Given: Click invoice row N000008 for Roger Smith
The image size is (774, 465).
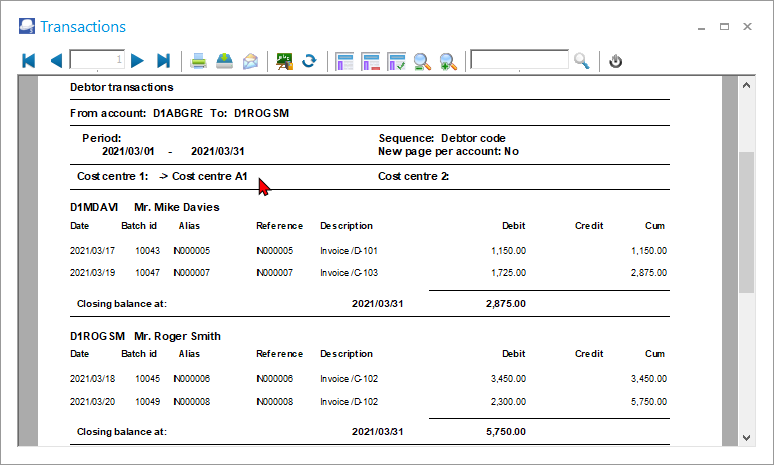Looking at the screenshot, I should [x=368, y=400].
